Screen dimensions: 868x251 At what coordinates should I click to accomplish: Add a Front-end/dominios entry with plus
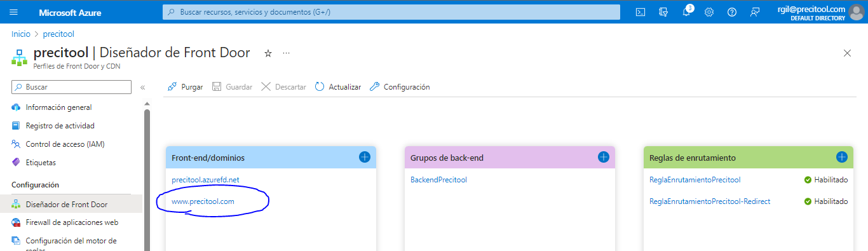click(x=365, y=157)
